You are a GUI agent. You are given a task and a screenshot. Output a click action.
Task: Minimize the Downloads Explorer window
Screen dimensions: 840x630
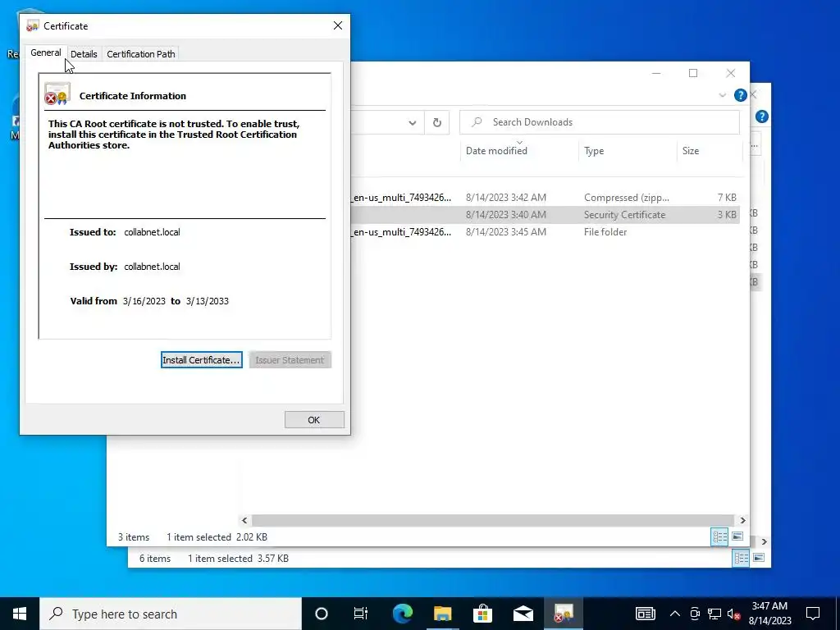coord(656,73)
